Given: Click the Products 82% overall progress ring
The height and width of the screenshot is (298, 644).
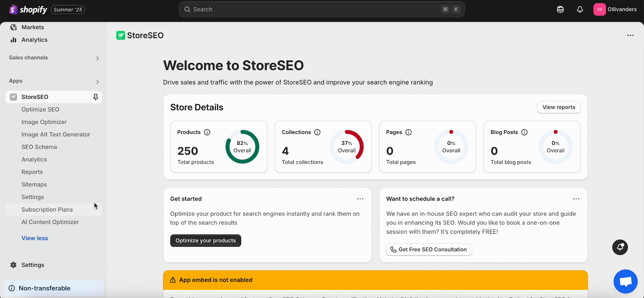Looking at the screenshot, I should tap(242, 147).
